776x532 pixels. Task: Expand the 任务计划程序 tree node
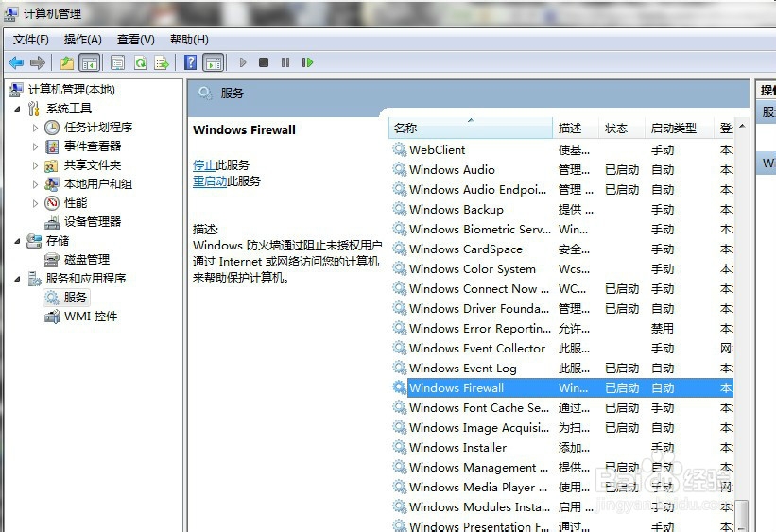click(35, 128)
